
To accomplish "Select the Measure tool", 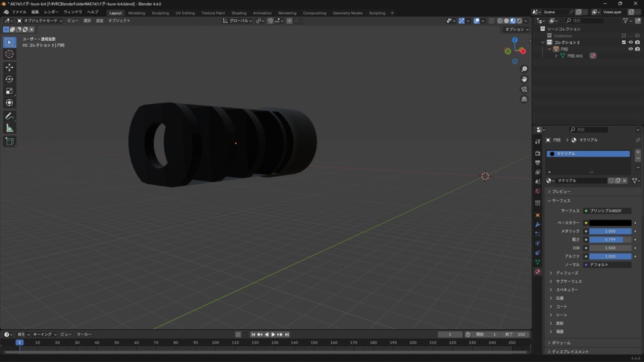I will [x=9, y=128].
